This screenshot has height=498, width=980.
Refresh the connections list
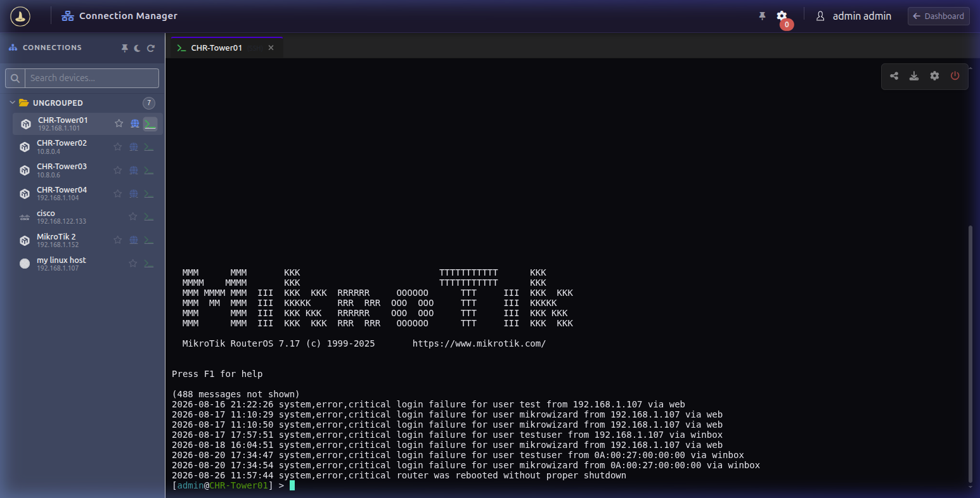[x=151, y=48]
